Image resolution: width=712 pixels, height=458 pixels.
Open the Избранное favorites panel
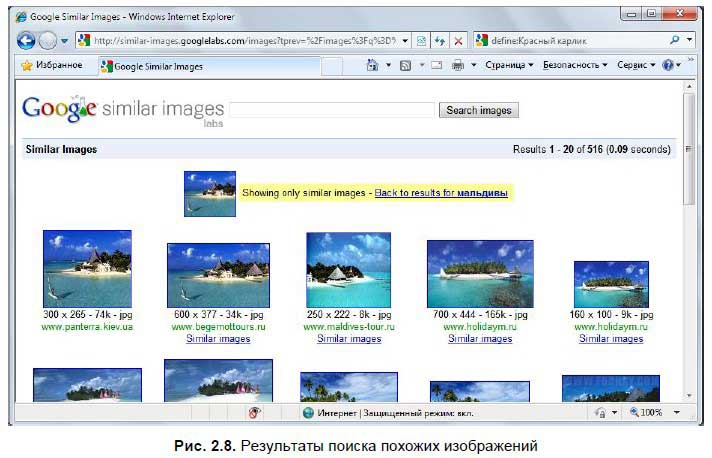pos(50,65)
